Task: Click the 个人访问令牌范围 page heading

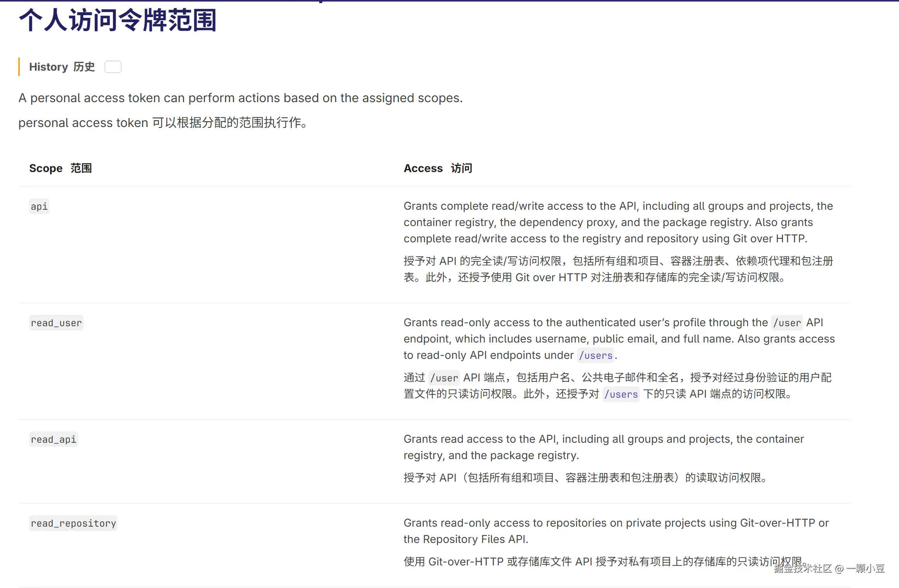Action: pos(118,20)
